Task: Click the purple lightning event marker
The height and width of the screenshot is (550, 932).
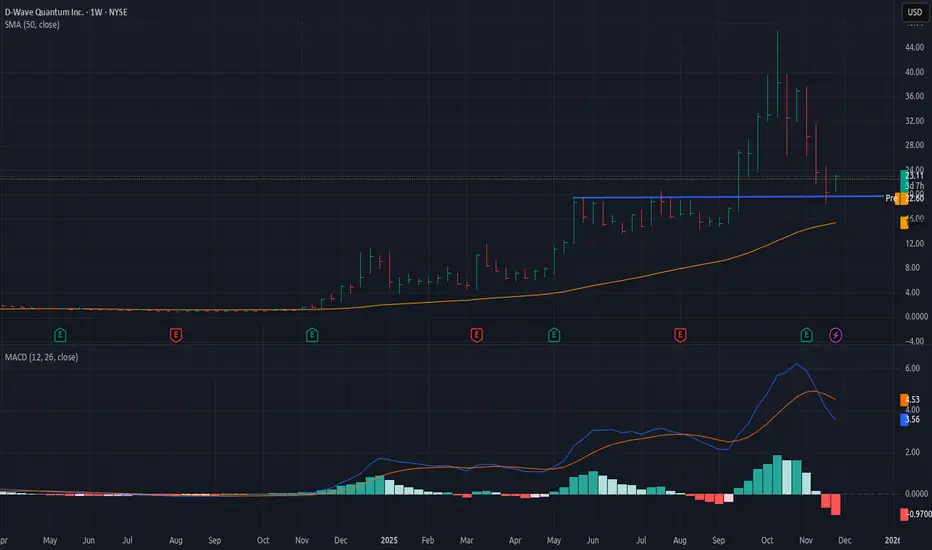Action: (836, 335)
